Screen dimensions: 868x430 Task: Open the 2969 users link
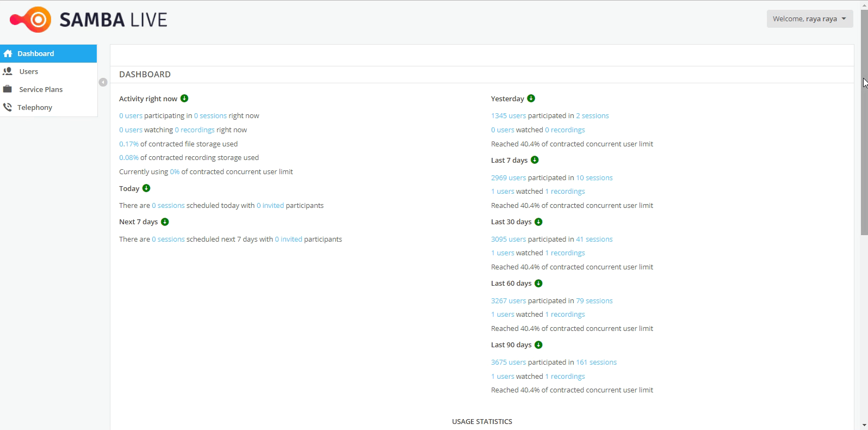[509, 177]
